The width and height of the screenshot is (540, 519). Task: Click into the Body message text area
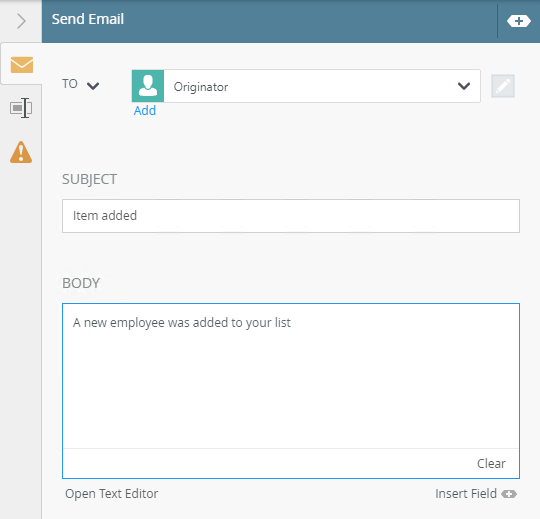pyautogui.click(x=291, y=375)
